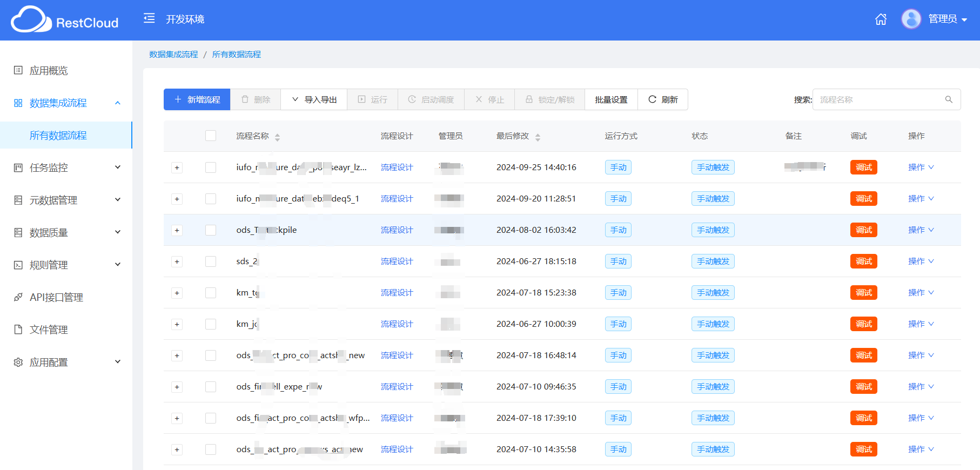Sort by 最后修改 column sort arrows
Viewport: 980px width, 470px height.
[x=538, y=137]
